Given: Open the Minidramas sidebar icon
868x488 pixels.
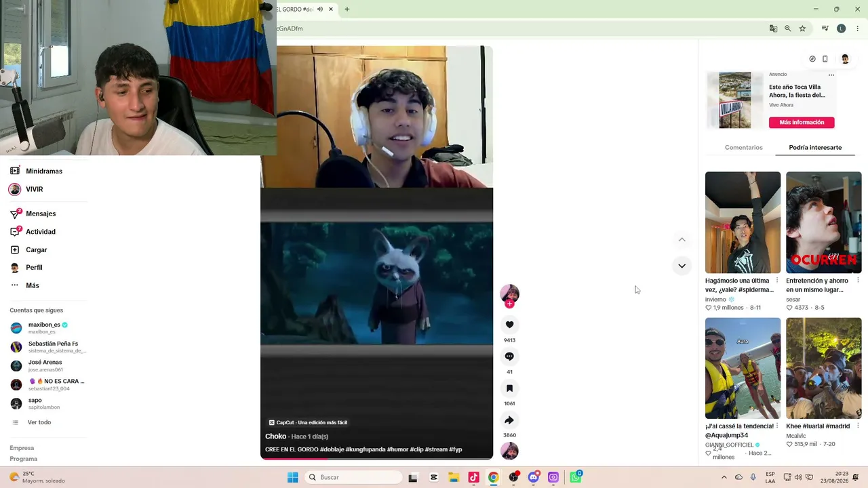Looking at the screenshot, I should coord(15,171).
